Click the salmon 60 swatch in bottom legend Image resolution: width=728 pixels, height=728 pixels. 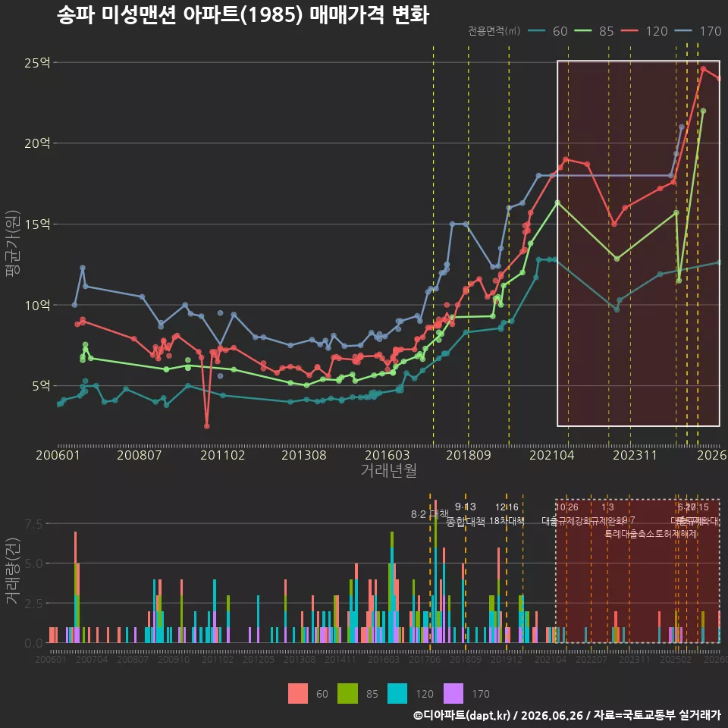click(x=297, y=694)
